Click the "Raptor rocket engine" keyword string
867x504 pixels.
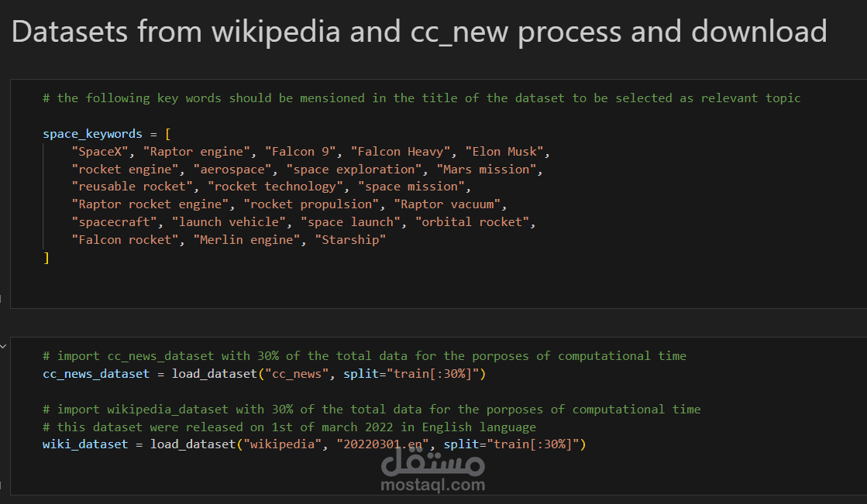[150, 204]
